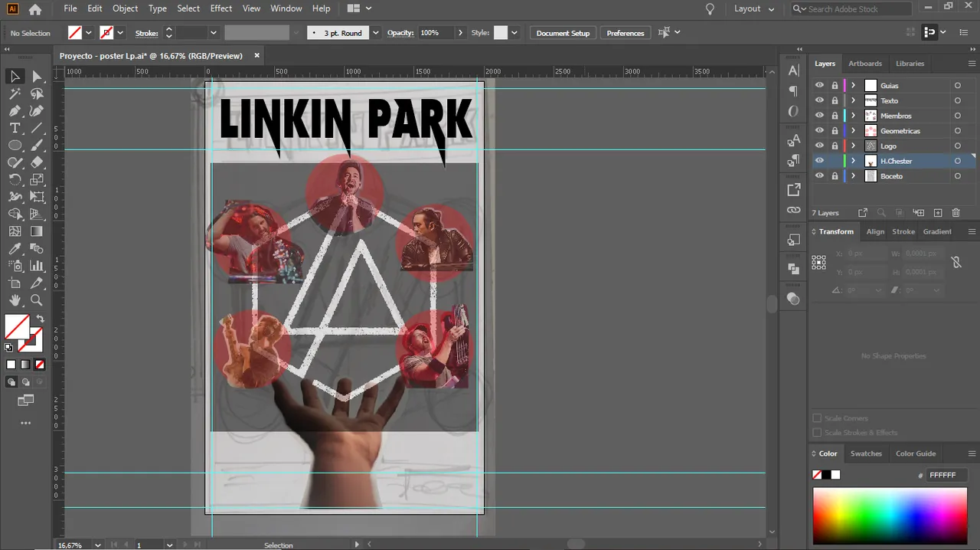
Task: Hide the Logo layer
Action: (x=819, y=146)
